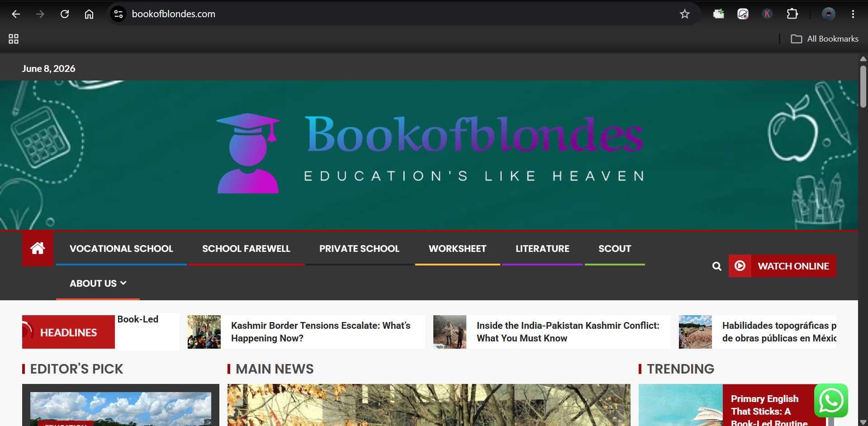The width and height of the screenshot is (868, 426).
Task: Select the Literature menu item
Action: 542,249
